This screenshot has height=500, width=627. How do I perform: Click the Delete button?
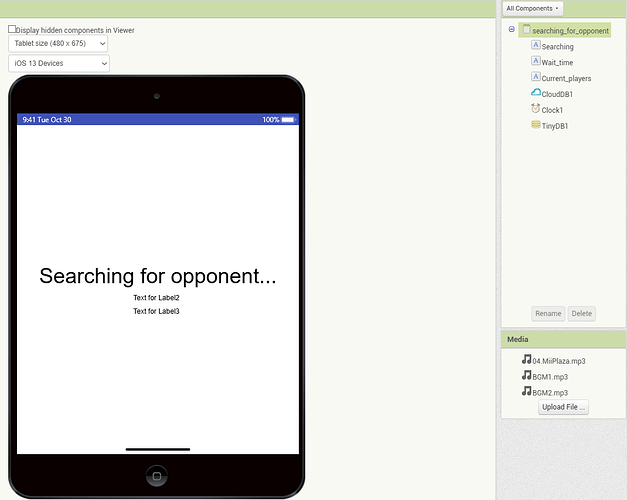[581, 314]
